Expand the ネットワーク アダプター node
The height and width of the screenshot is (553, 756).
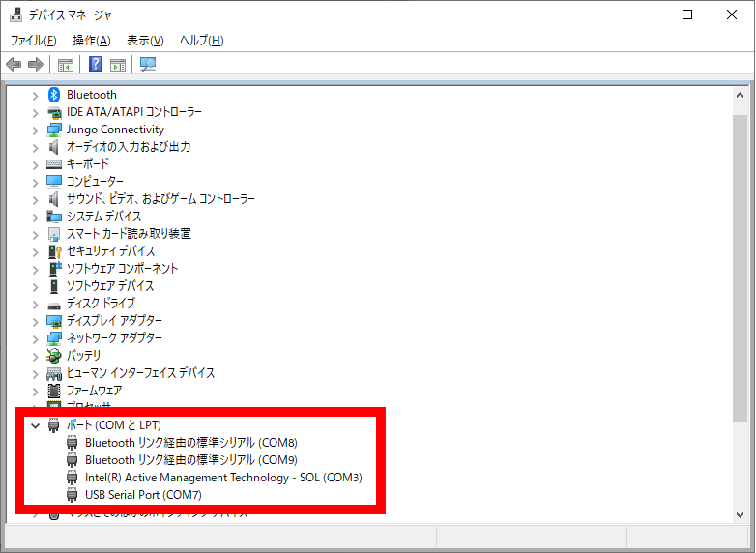[x=36, y=338]
